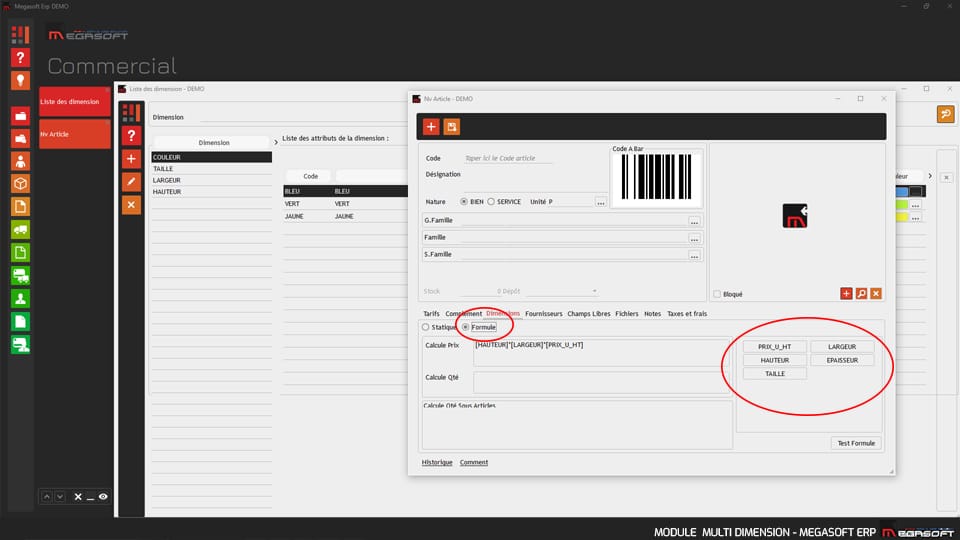The image size is (960, 540).
Task: Check the Bloqué checkbox
Action: (717, 294)
